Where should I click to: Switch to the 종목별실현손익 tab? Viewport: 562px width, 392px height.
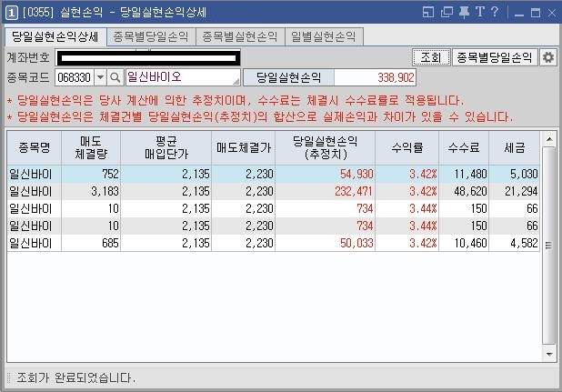click(240, 37)
